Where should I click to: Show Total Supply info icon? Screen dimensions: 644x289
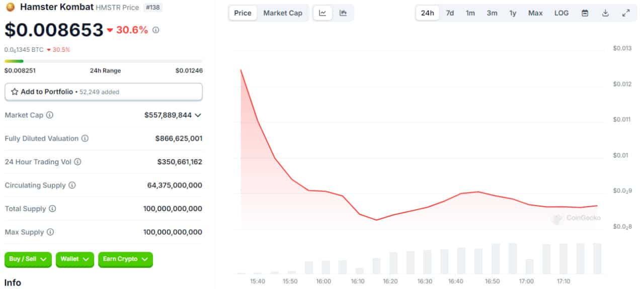[52, 209]
